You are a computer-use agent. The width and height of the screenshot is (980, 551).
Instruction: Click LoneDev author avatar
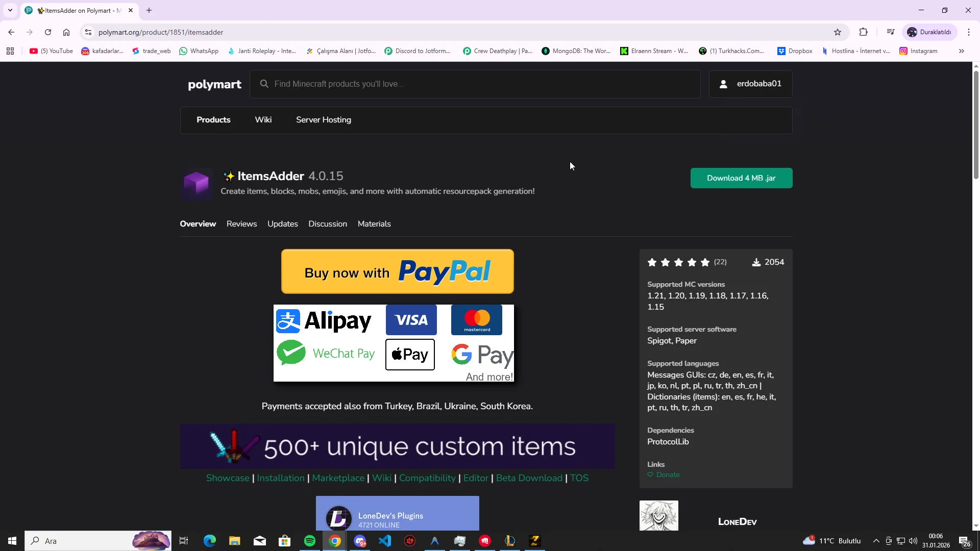pyautogui.click(x=659, y=516)
